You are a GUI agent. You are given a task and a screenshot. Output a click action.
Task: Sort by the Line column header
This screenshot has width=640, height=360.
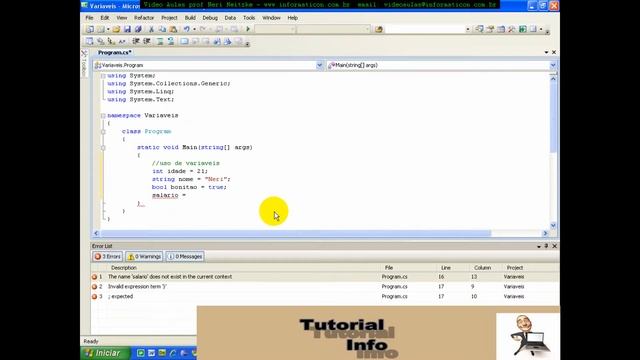coord(446,268)
